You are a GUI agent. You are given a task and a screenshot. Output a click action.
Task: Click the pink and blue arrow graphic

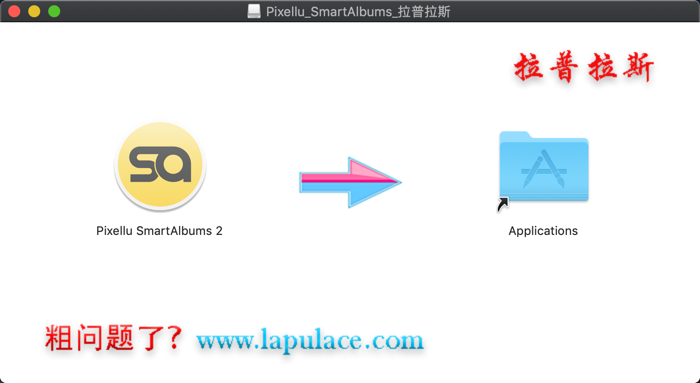pyautogui.click(x=350, y=182)
